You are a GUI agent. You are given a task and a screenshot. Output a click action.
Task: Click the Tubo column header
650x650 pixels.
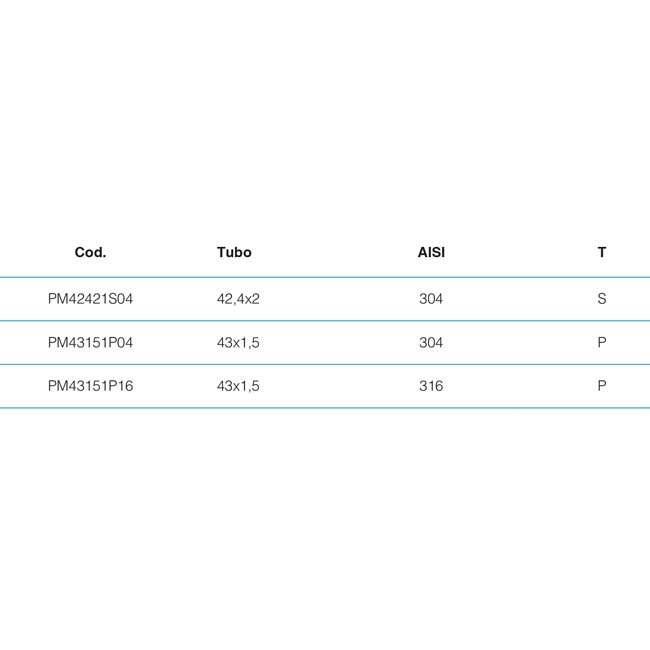coord(234,252)
